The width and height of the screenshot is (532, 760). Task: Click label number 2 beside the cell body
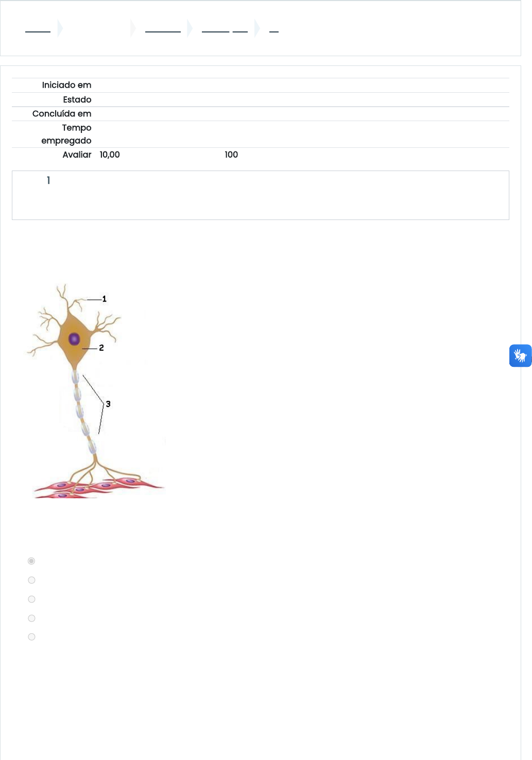pyautogui.click(x=101, y=348)
